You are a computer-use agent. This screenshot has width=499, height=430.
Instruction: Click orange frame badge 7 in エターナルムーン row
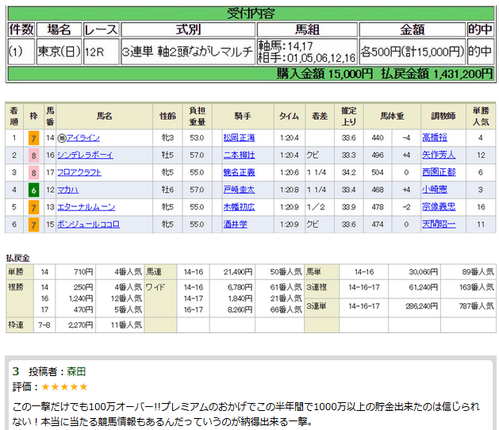(34, 207)
